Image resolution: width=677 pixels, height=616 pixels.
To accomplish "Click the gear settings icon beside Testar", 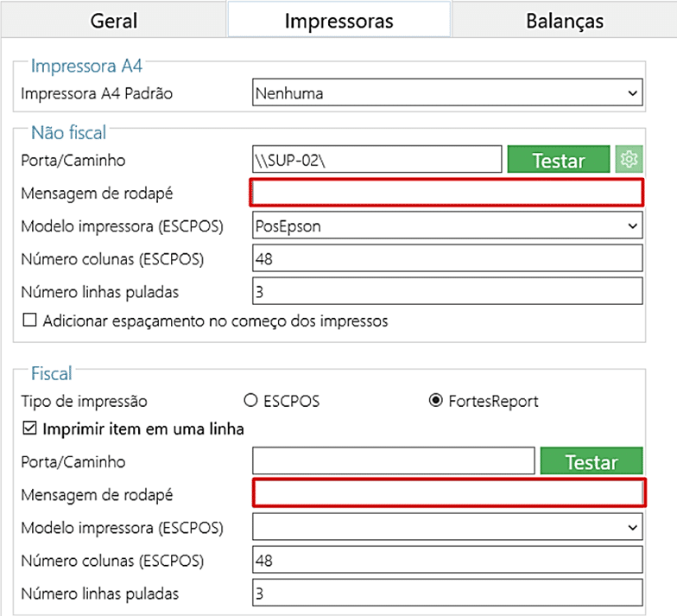I will 630,159.
